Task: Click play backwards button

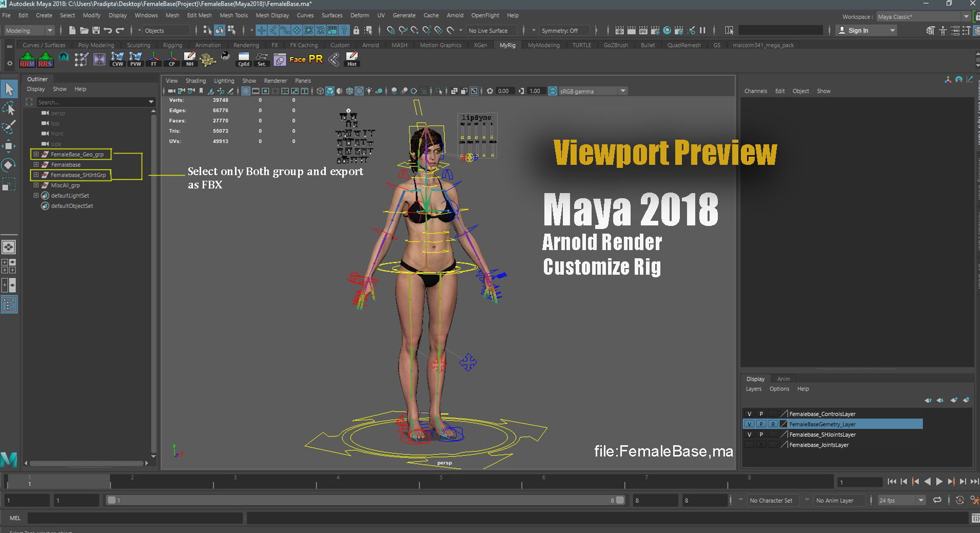Action: click(927, 482)
